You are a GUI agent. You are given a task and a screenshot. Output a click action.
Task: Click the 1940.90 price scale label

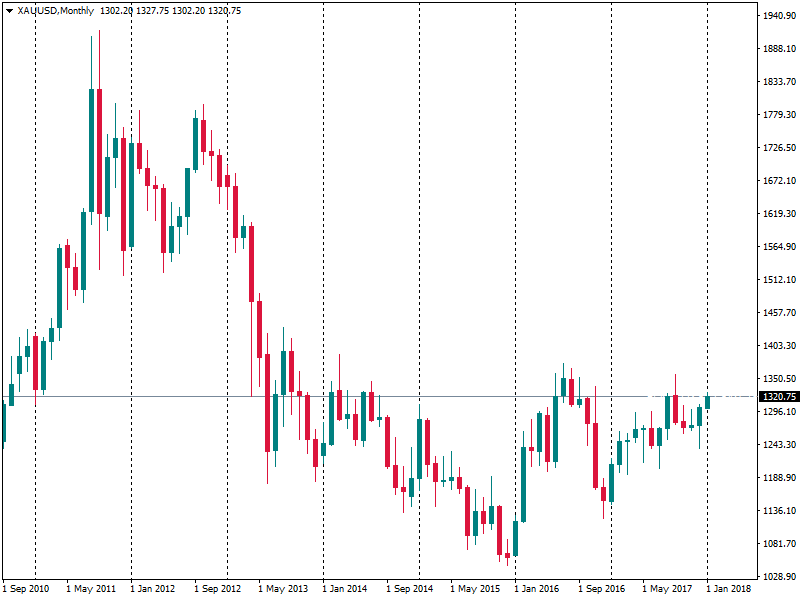(777, 16)
